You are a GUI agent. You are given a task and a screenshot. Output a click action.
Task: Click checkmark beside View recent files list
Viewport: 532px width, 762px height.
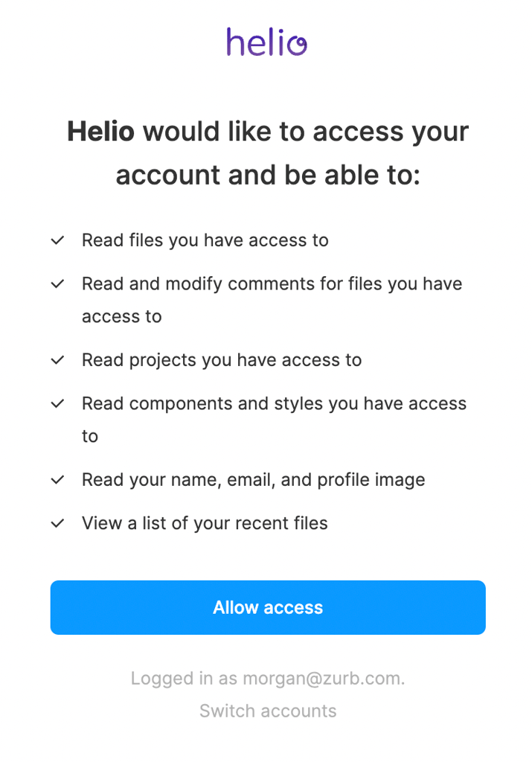pyautogui.click(x=58, y=523)
